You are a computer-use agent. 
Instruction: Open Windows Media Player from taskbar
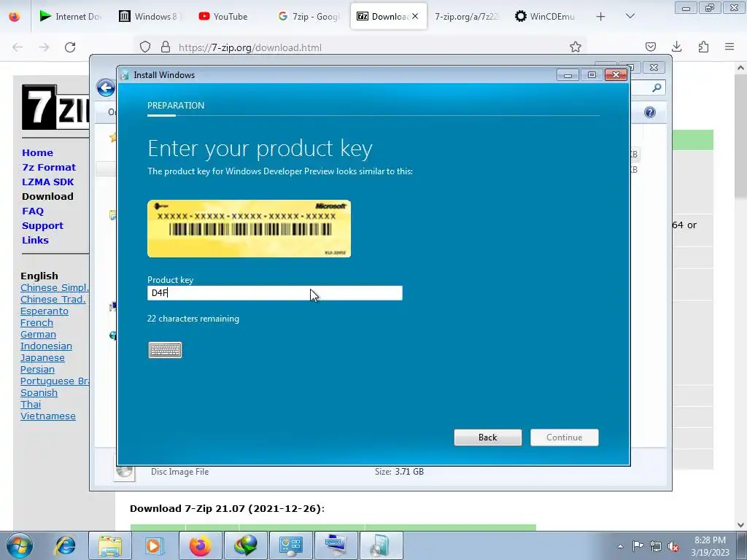(x=154, y=545)
